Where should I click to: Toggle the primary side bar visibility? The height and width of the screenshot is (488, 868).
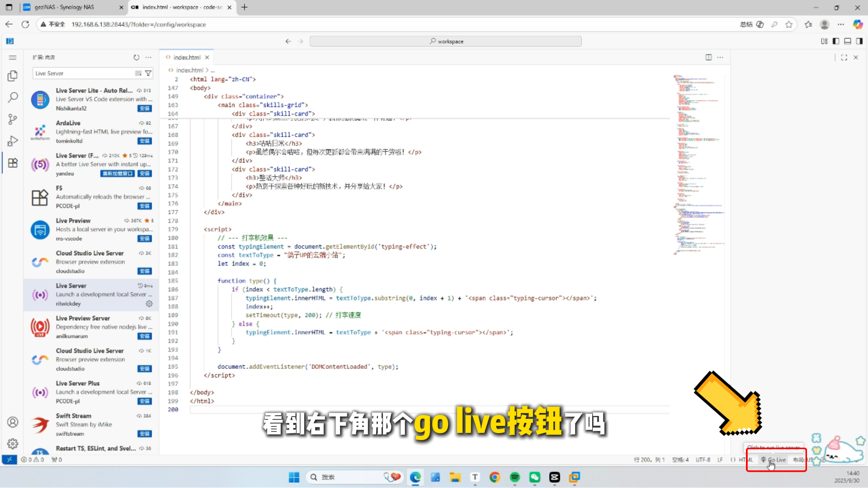836,41
